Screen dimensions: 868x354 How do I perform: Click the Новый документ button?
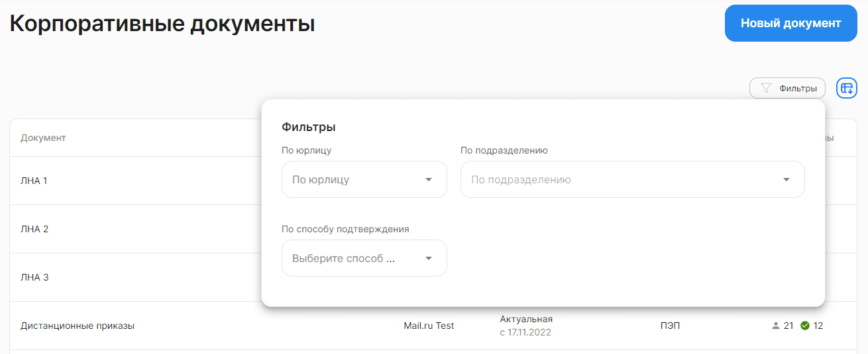point(791,23)
